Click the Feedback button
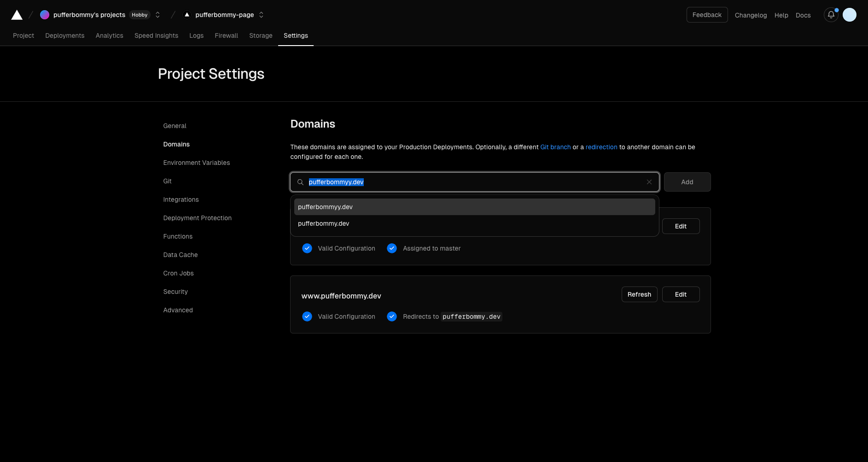 pos(707,15)
